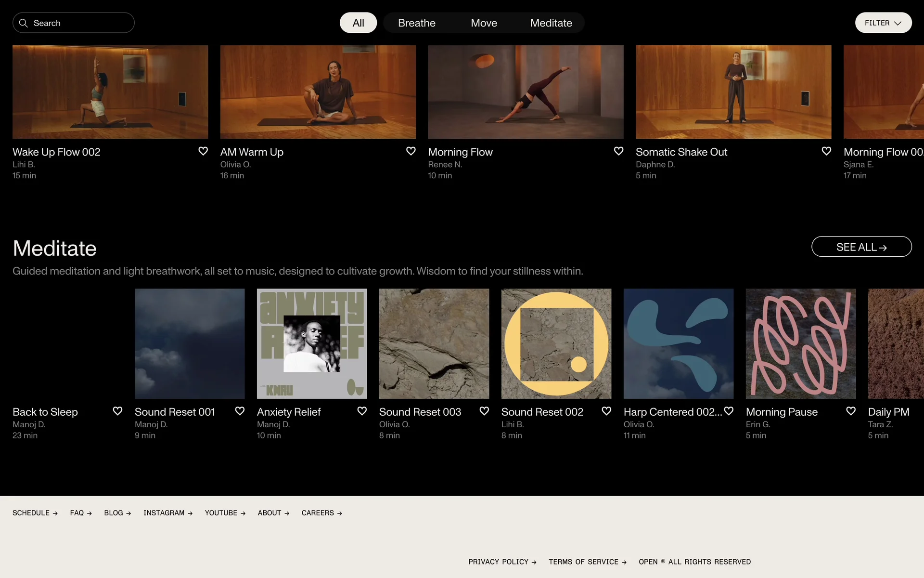The width and height of the screenshot is (924, 578).
Task: Favorite Back to Sleep meditation
Action: coord(117,411)
